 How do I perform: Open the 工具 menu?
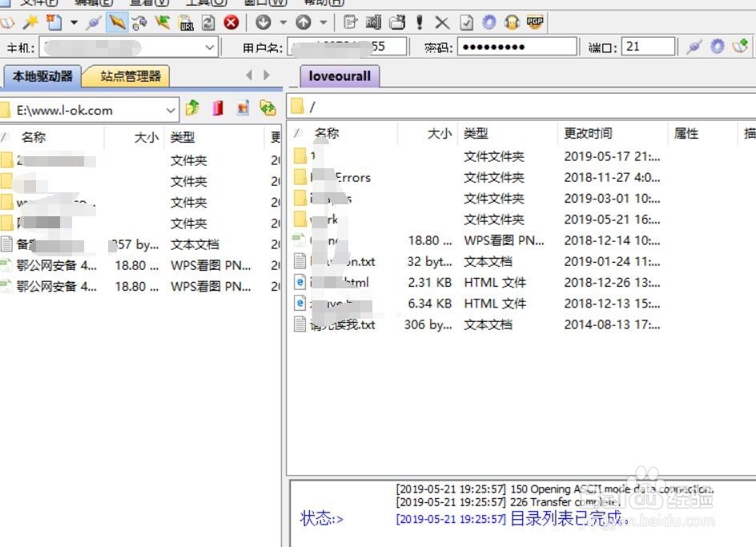(x=202, y=3)
